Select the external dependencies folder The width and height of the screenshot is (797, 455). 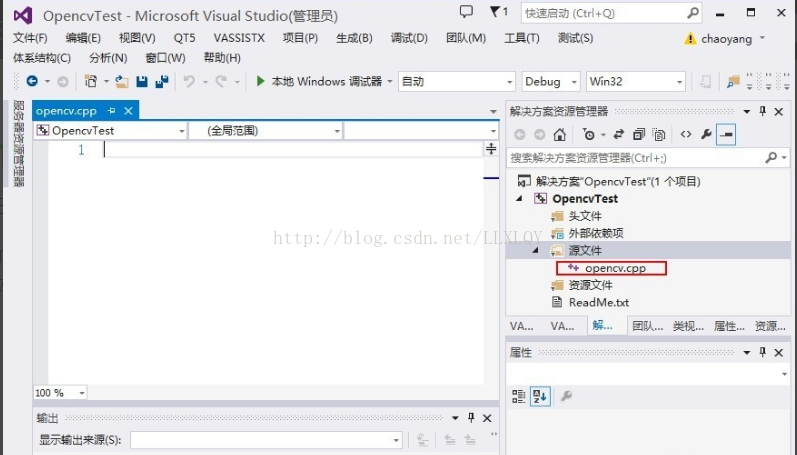(x=596, y=233)
